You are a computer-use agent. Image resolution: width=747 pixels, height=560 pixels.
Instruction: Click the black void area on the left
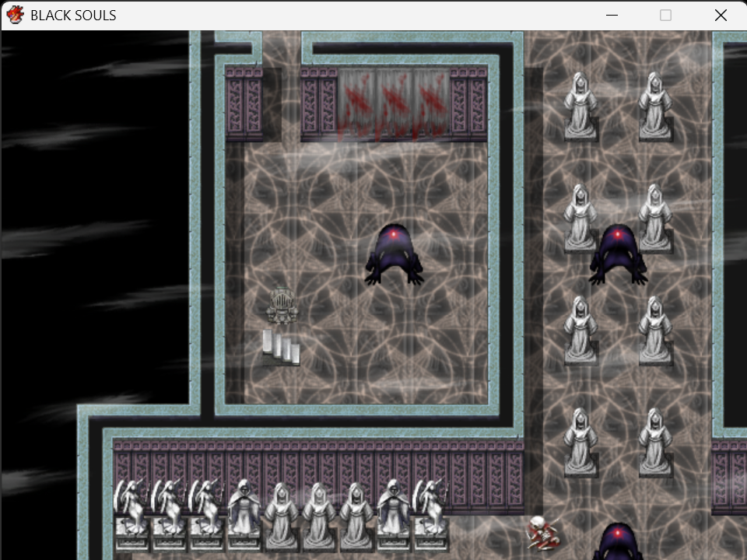point(95,215)
